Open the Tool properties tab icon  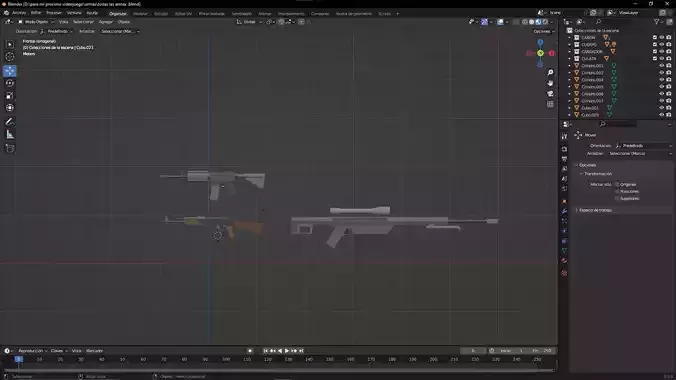pyautogui.click(x=564, y=136)
